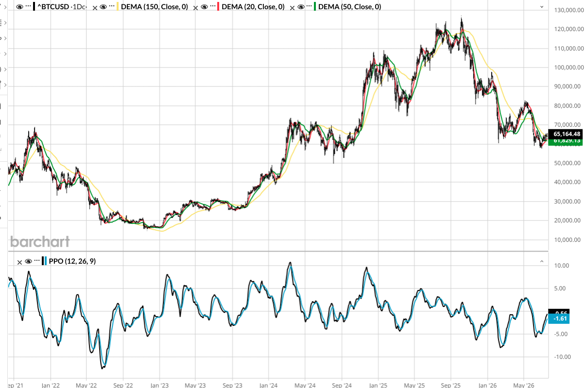
Task: Open settings via DEMA (150, Close, 0) label
Action: pos(155,7)
